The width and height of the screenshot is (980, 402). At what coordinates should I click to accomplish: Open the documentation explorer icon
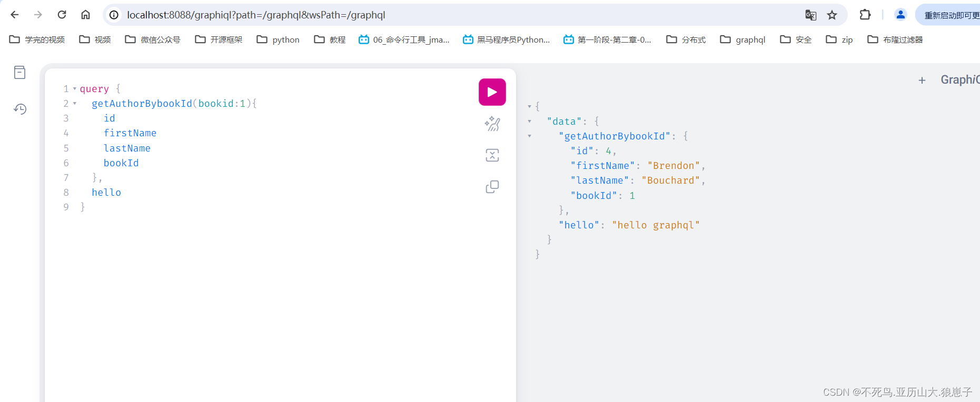pos(20,73)
